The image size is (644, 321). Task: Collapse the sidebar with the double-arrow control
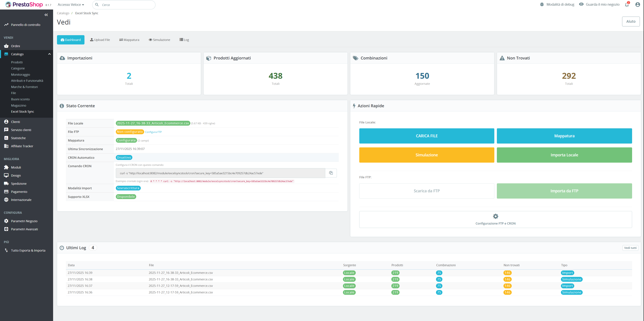click(46, 15)
